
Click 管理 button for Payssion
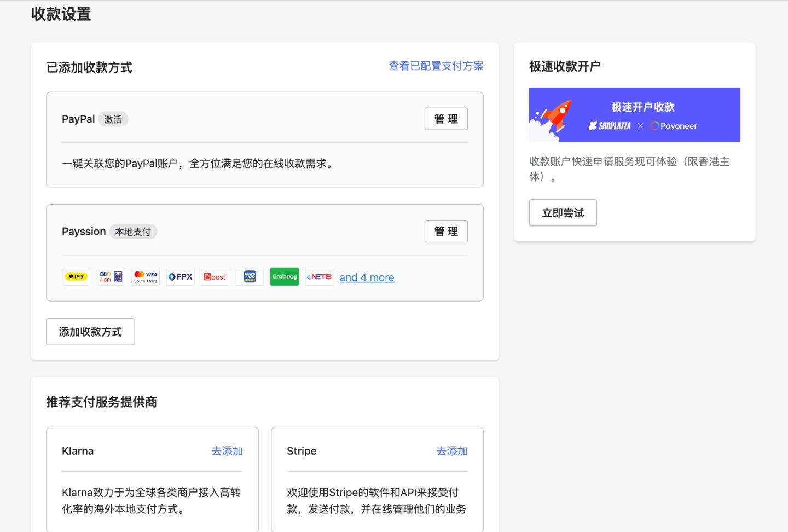[x=446, y=232]
